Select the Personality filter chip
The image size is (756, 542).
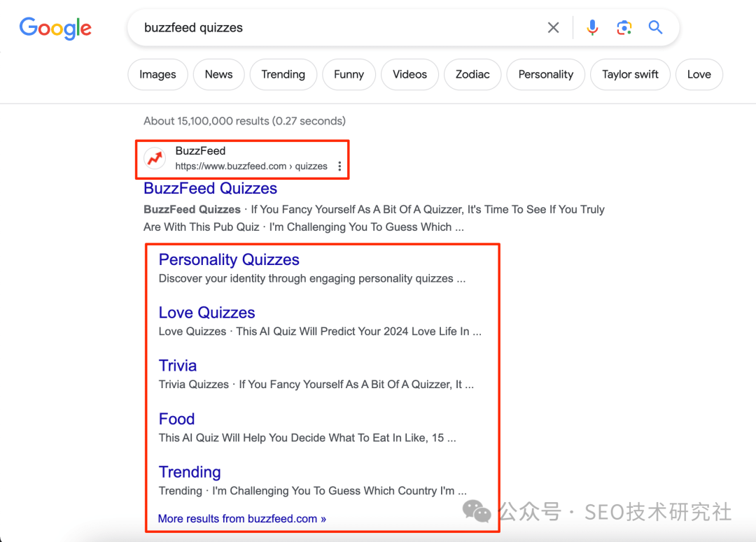[x=546, y=75]
